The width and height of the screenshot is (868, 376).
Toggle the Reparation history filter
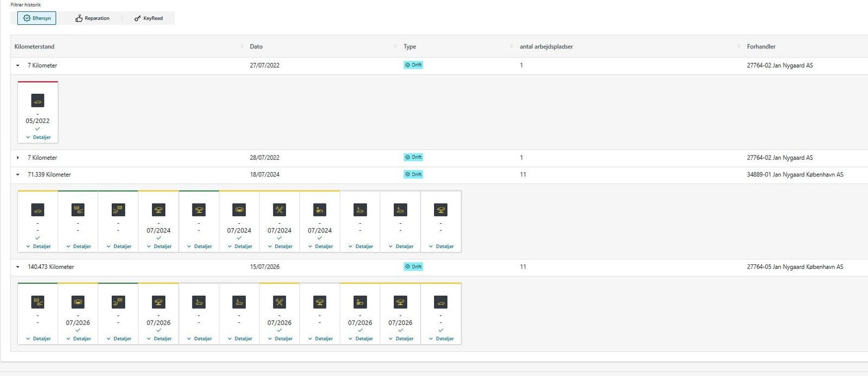coord(92,18)
